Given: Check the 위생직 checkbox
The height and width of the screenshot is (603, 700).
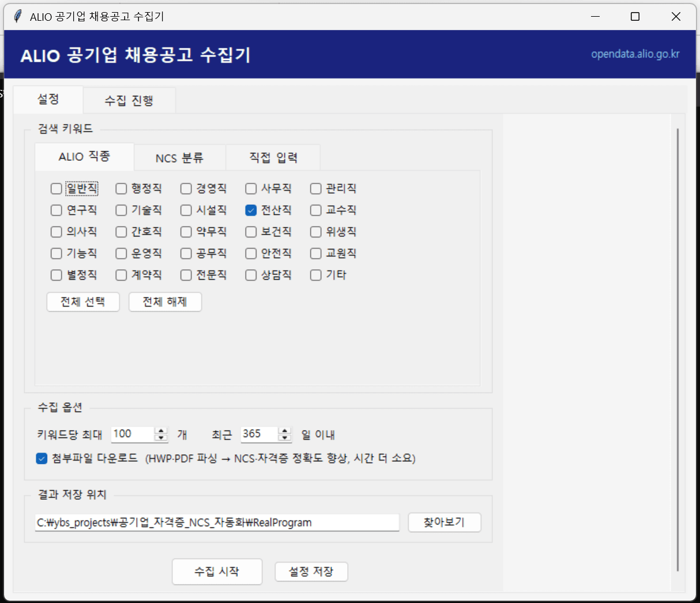Looking at the screenshot, I should click(315, 232).
